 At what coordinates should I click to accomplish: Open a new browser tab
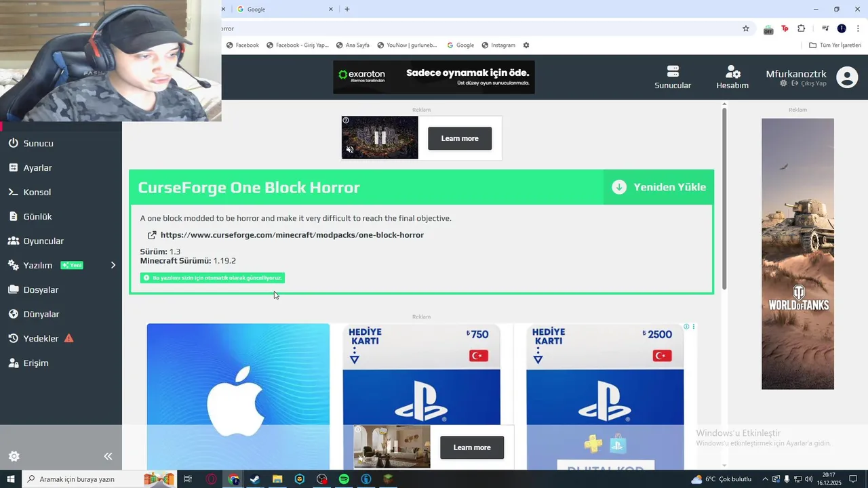347,9
